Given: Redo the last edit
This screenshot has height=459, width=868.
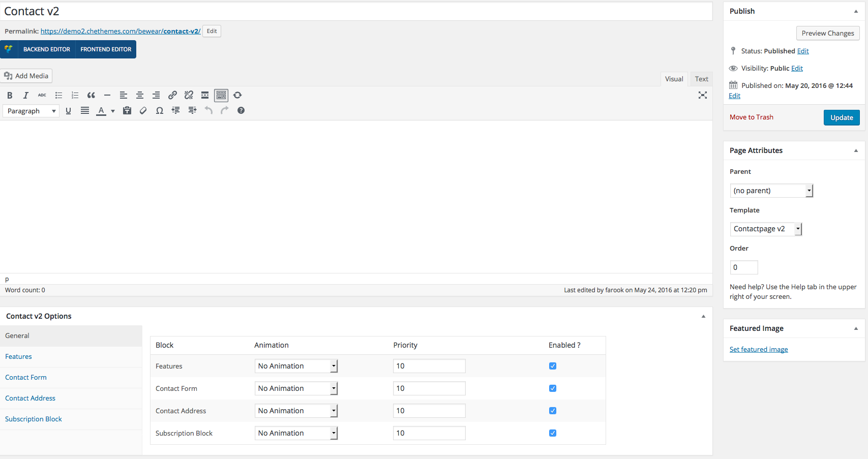Looking at the screenshot, I should [x=225, y=110].
